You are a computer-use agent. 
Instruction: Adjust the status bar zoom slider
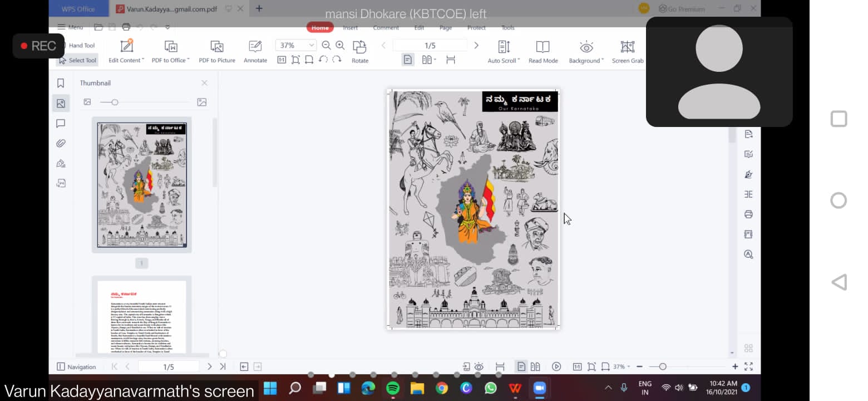coord(662,366)
